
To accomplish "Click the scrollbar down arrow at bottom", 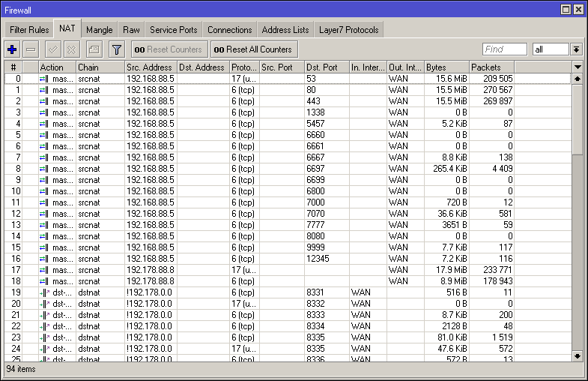I will click(x=578, y=355).
